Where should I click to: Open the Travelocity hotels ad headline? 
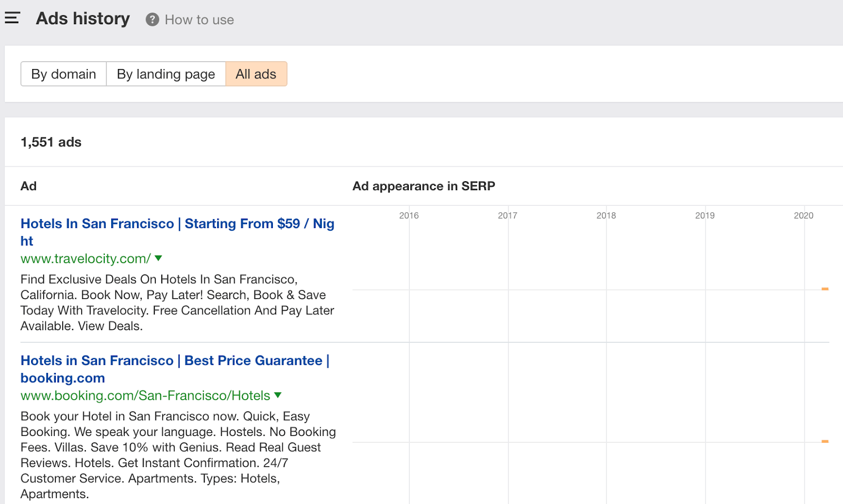pyautogui.click(x=177, y=224)
